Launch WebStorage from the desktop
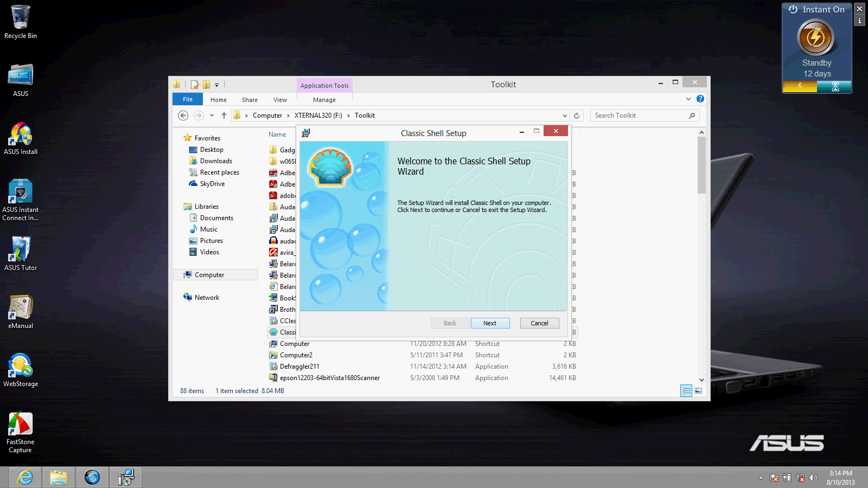The width and height of the screenshot is (868, 488). point(21,370)
